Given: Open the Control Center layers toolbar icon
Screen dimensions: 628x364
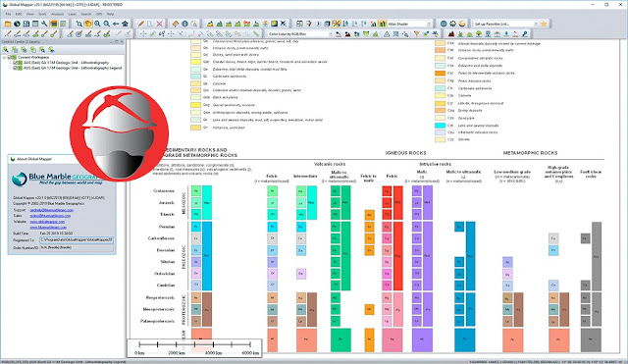Looking at the screenshot, I should pyautogui.click(x=54, y=24).
